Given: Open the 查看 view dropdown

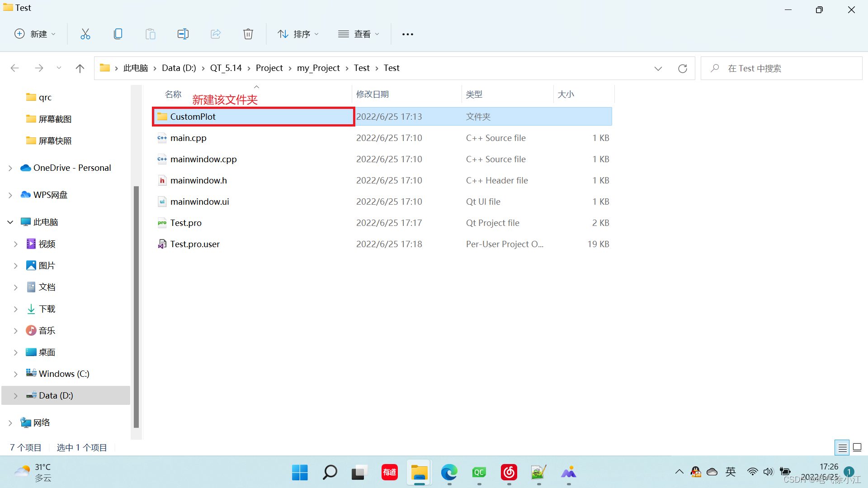Looking at the screenshot, I should (x=359, y=34).
